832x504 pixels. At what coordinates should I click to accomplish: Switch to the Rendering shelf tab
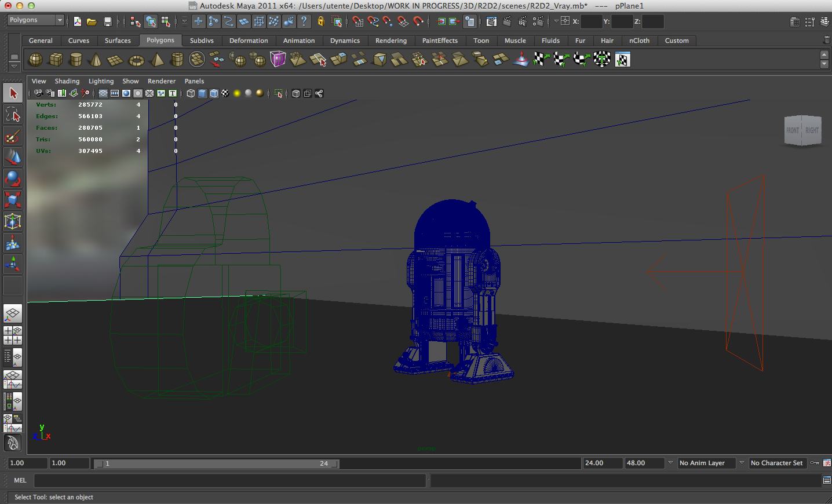[x=391, y=41]
